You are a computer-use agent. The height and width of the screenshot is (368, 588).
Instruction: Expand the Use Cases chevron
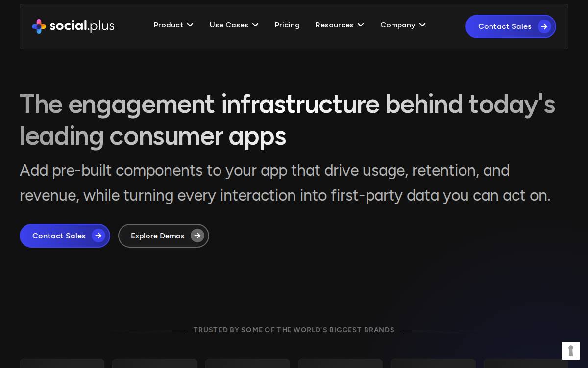[255, 25]
